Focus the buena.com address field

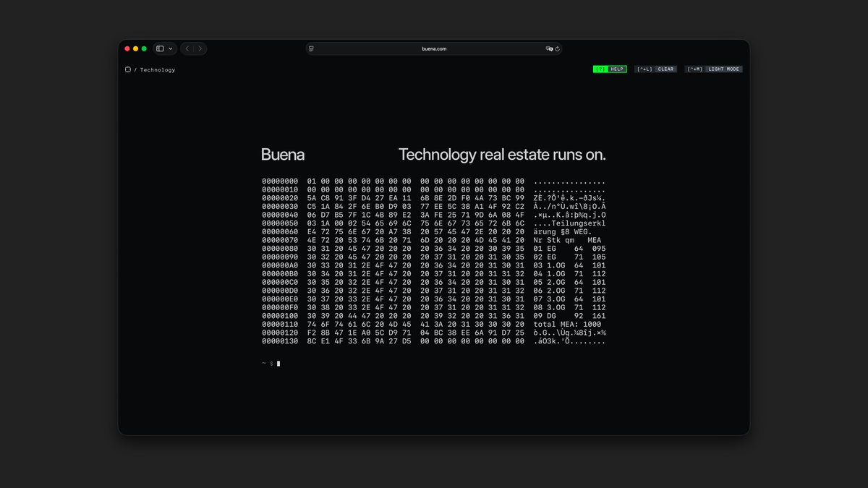(x=434, y=48)
